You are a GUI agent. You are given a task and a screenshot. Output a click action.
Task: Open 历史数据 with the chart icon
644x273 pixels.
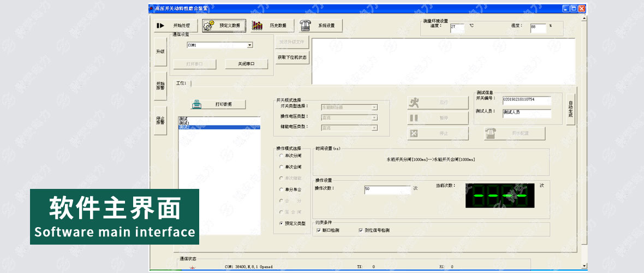(273, 26)
